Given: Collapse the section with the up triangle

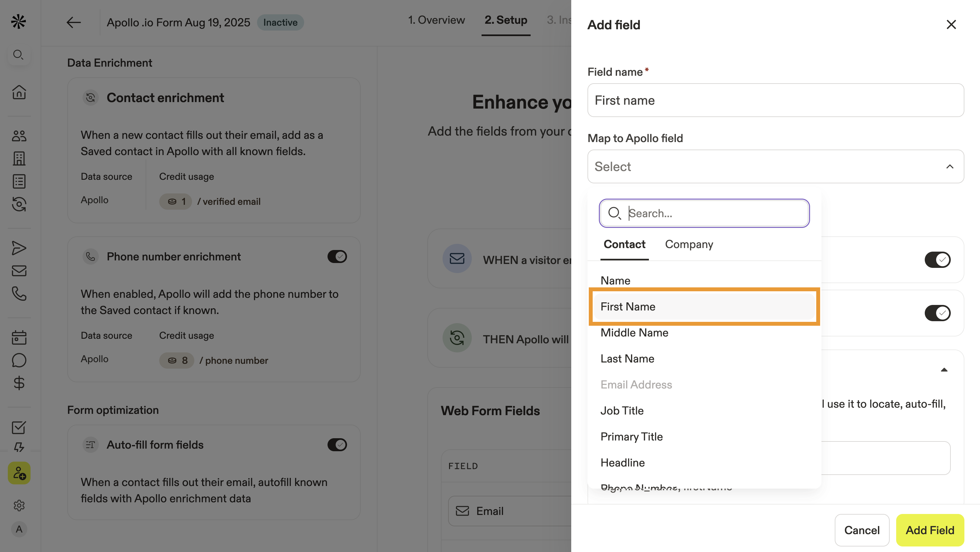Looking at the screenshot, I should tap(944, 370).
